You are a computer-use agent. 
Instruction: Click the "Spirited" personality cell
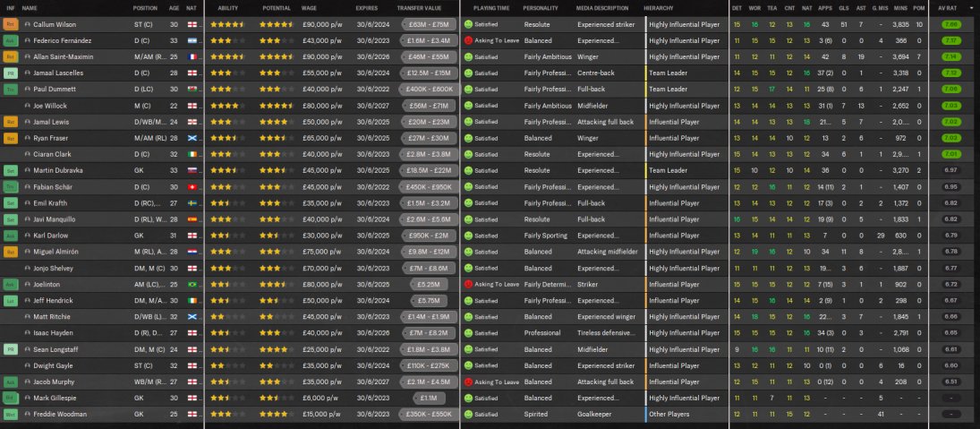point(535,415)
